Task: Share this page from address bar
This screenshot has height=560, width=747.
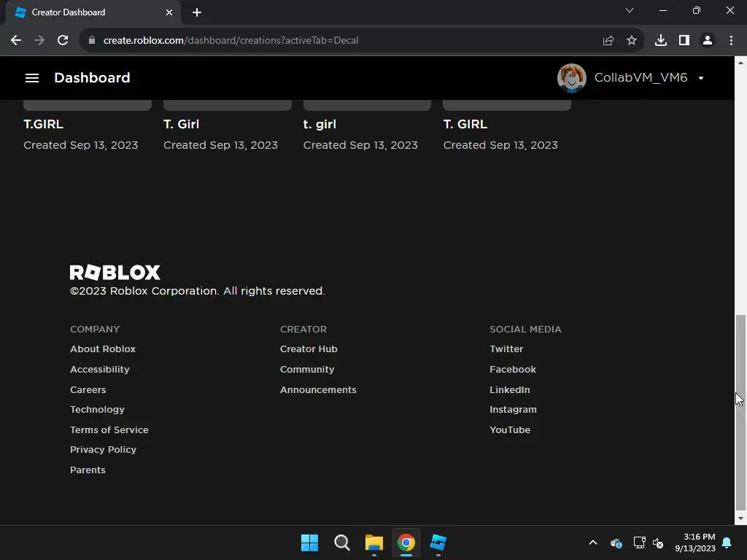Action: [608, 41]
